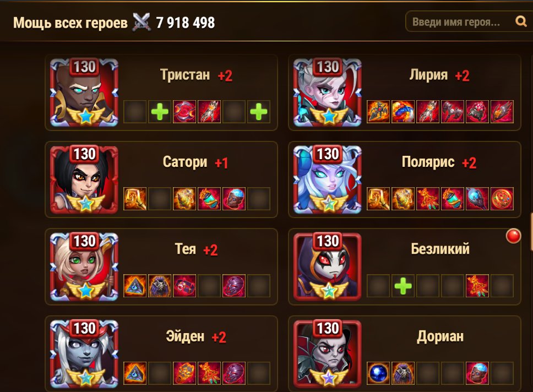Add item in Тристан's second equipment slot
Image resolution: width=533 pixels, height=392 pixels.
[x=160, y=112]
